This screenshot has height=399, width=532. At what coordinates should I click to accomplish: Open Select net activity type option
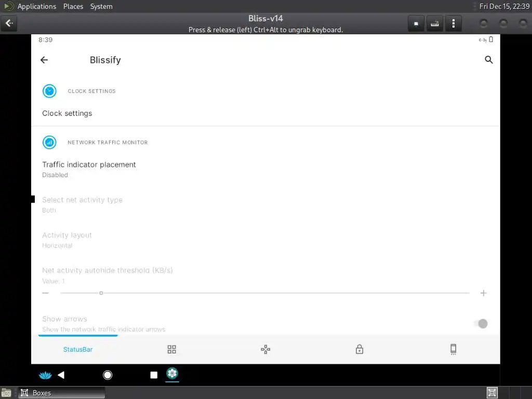pyautogui.click(x=265, y=205)
